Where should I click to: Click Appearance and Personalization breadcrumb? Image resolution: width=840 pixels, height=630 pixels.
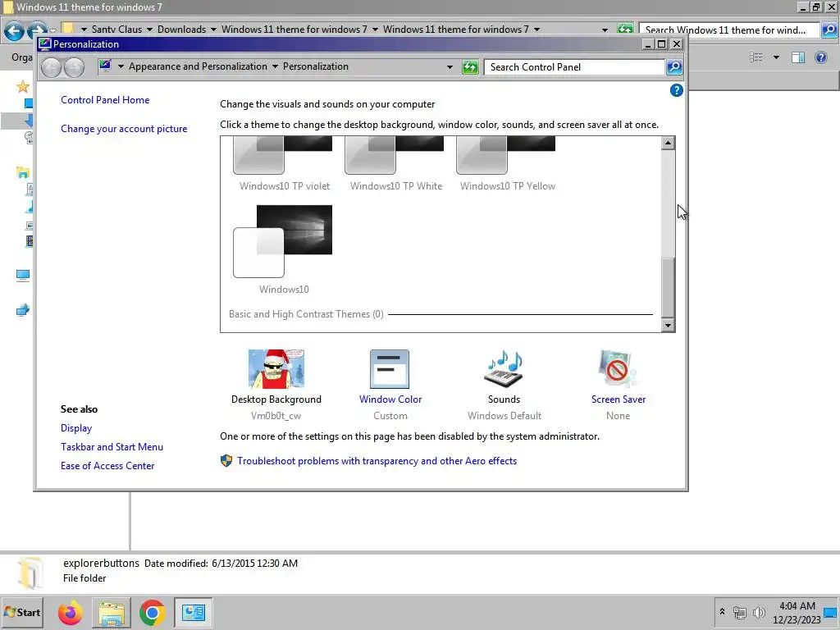[198, 66]
